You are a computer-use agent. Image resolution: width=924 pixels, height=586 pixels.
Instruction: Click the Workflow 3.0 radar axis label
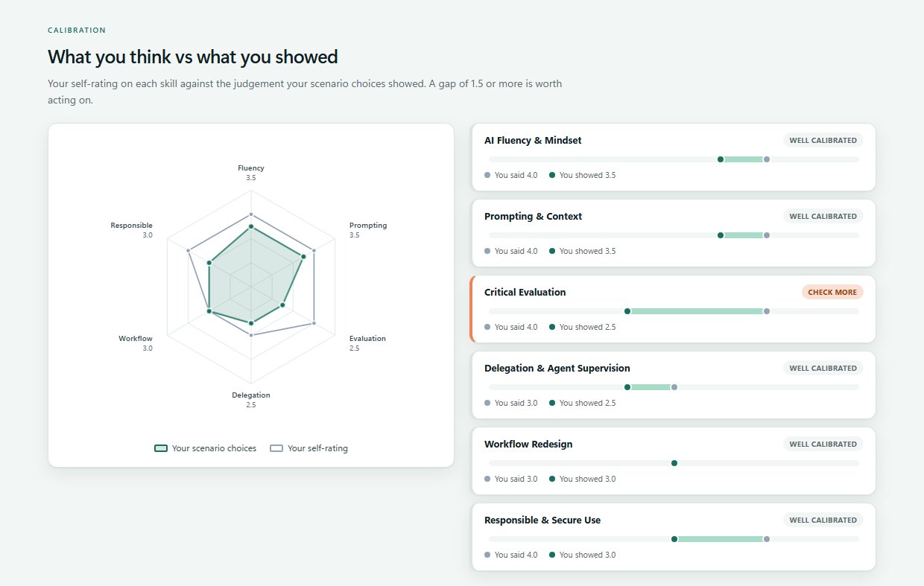136,343
